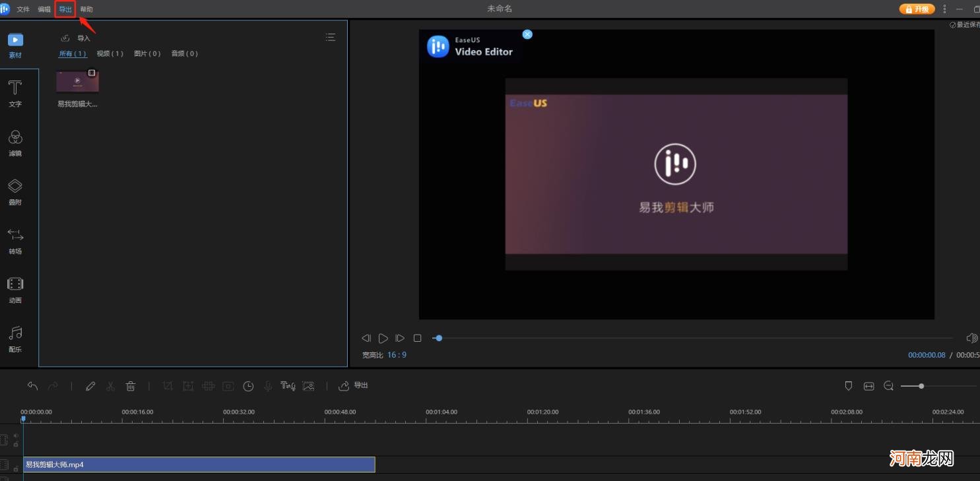
Task: Click the orange 升级 upgrade button
Action: 917,9
